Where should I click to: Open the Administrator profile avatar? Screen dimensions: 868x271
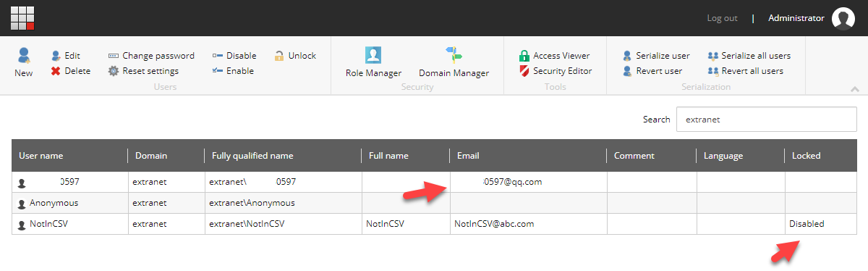tap(843, 18)
